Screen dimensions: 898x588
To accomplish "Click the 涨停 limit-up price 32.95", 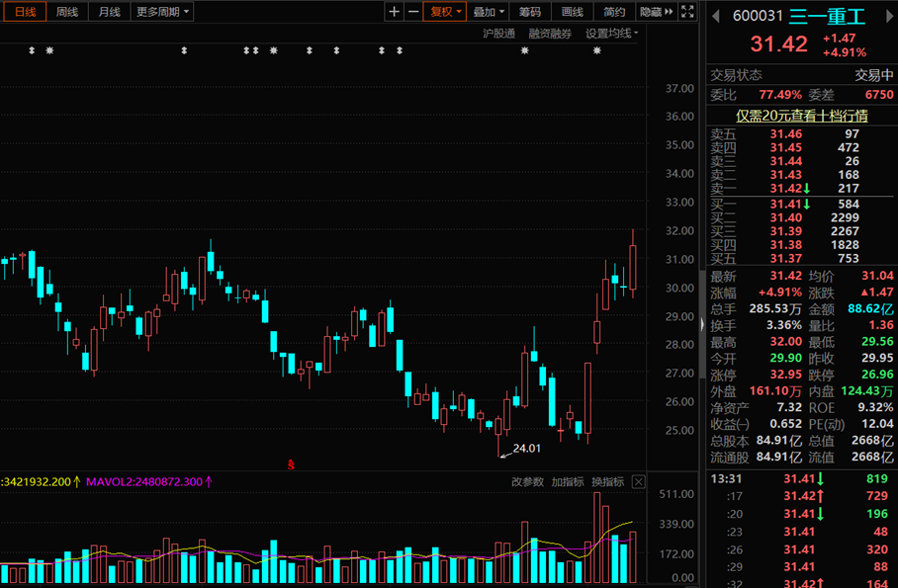I will coord(785,375).
